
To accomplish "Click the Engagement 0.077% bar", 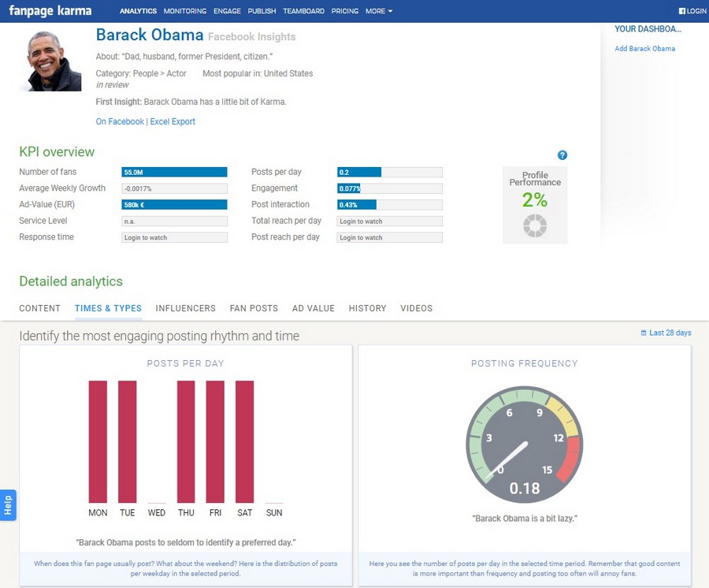I will [390, 188].
